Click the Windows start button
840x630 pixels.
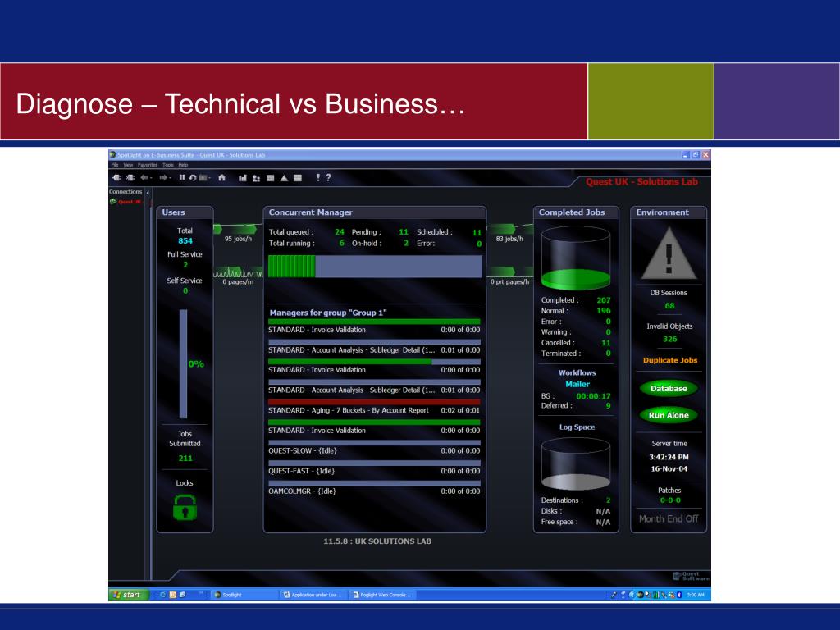click(129, 595)
